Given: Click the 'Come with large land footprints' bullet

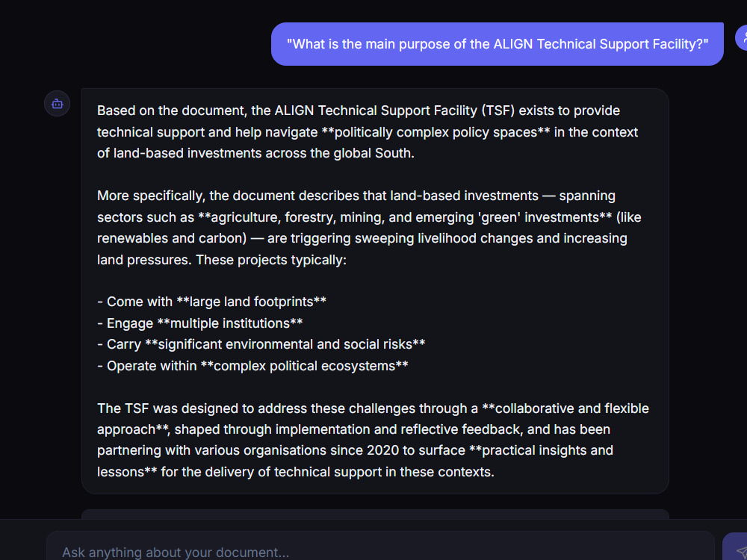Looking at the screenshot, I should coord(211,302).
